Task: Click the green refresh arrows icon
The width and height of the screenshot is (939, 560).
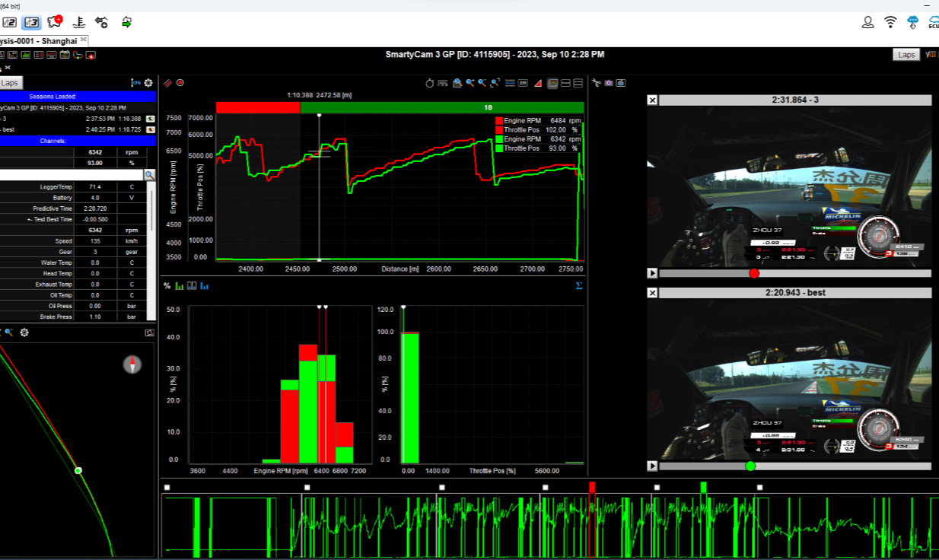Action: 126,22
